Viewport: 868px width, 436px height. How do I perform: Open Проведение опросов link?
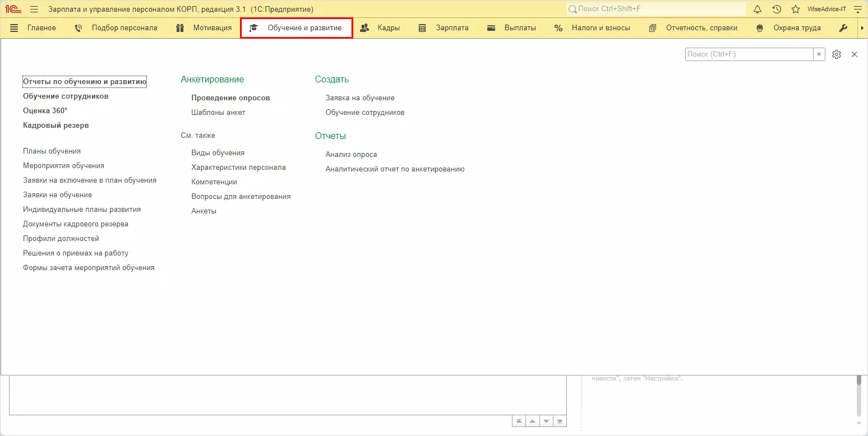coord(230,98)
